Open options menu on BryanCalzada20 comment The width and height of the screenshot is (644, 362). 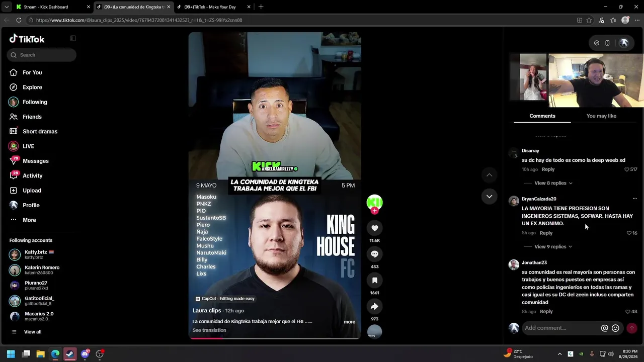[634, 199]
